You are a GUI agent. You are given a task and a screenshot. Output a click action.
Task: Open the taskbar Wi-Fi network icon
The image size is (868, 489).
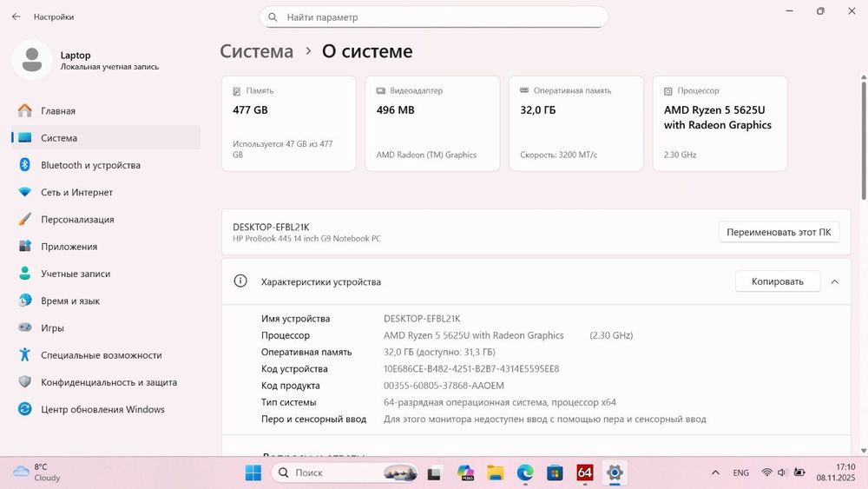[766, 472]
